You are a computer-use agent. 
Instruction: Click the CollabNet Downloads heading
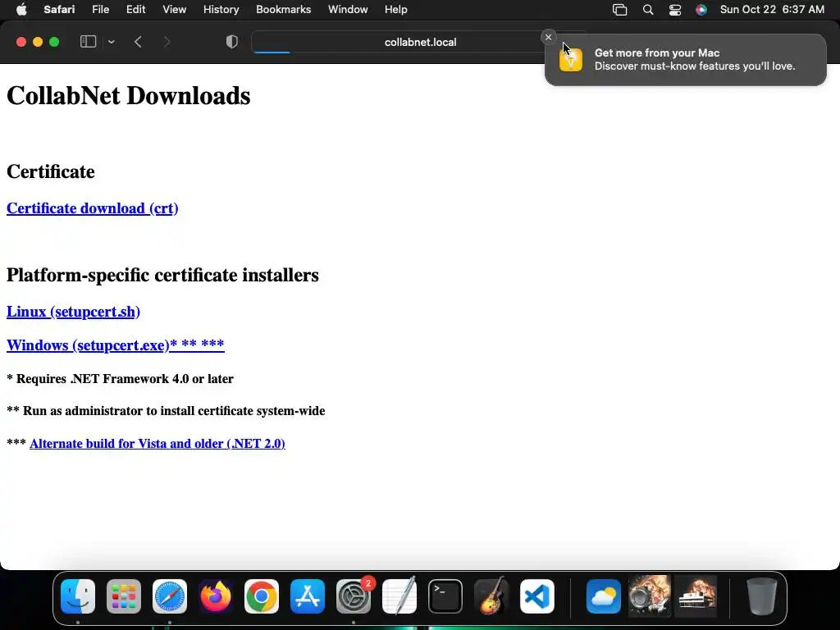click(x=129, y=96)
